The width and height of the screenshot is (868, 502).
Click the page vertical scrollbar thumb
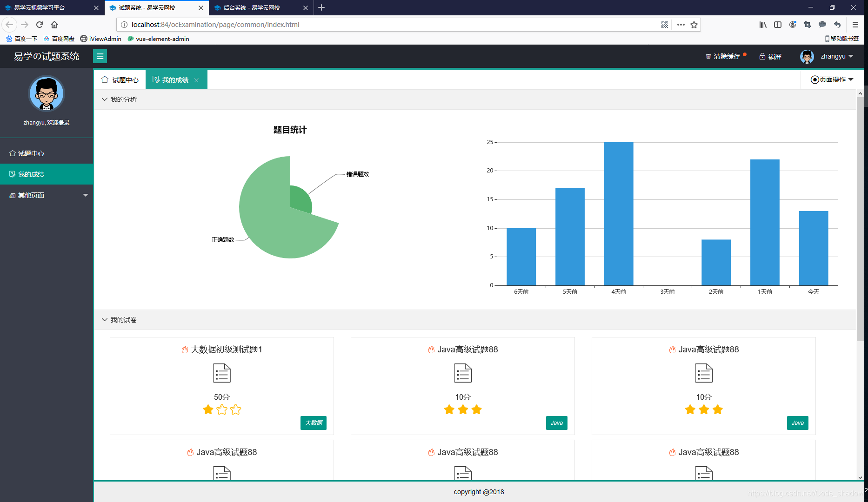[860, 218]
